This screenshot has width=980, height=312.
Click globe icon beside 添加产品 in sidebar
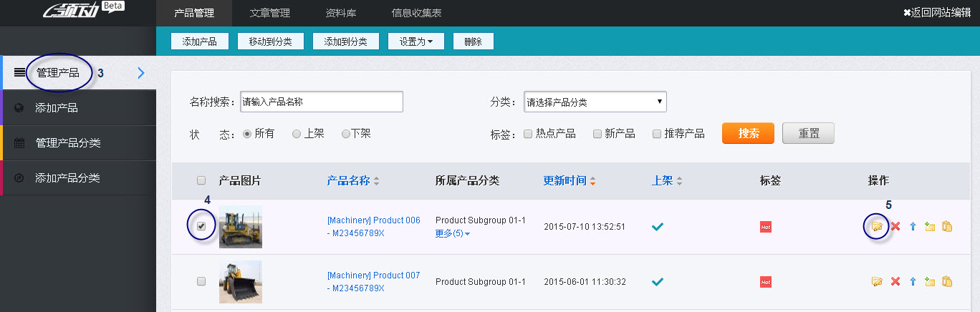(x=19, y=108)
